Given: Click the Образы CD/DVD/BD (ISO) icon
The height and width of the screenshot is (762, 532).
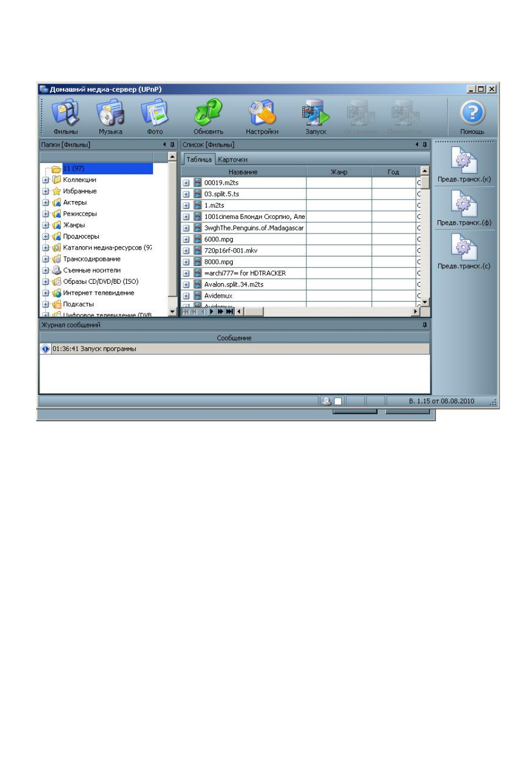Looking at the screenshot, I should pyautogui.click(x=56, y=282).
